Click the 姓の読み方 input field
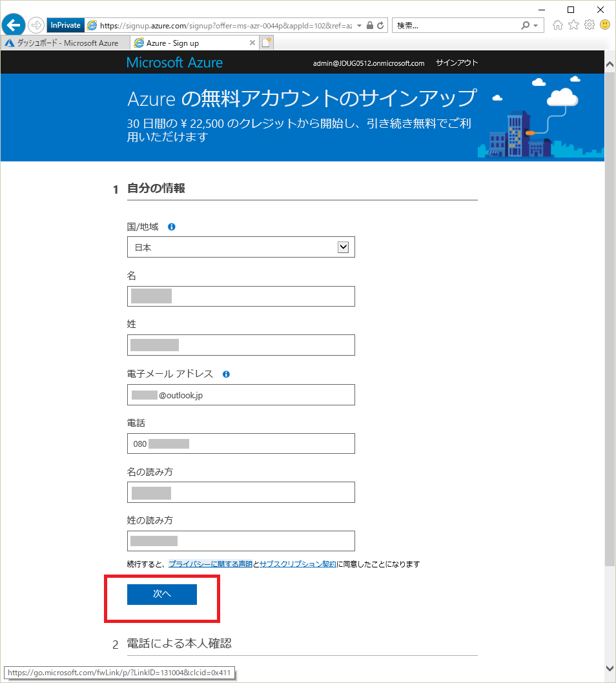 tap(241, 541)
